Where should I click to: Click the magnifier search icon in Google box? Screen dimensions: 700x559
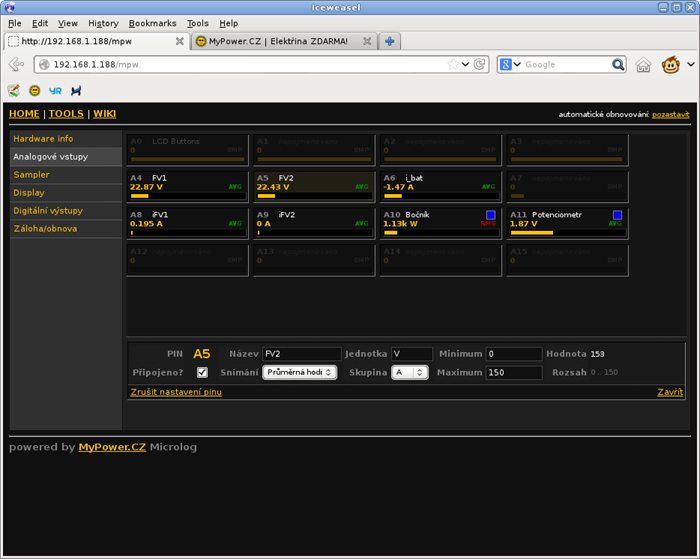click(x=618, y=64)
